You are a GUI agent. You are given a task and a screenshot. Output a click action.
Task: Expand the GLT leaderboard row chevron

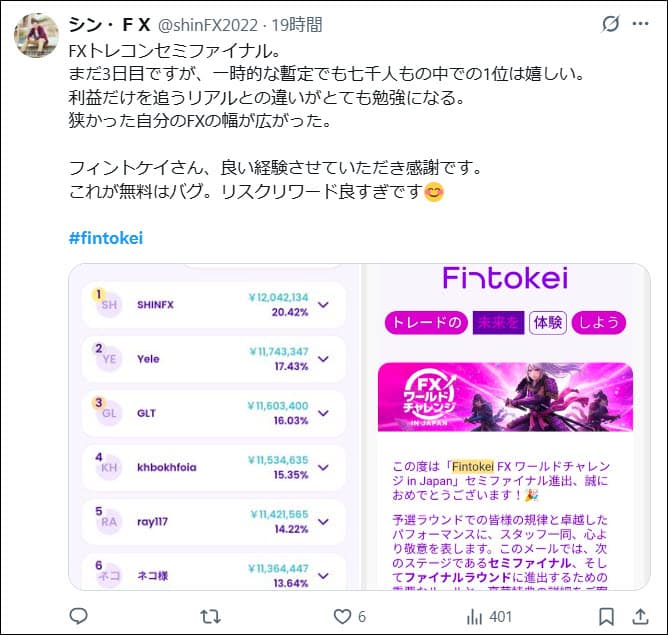(x=323, y=413)
